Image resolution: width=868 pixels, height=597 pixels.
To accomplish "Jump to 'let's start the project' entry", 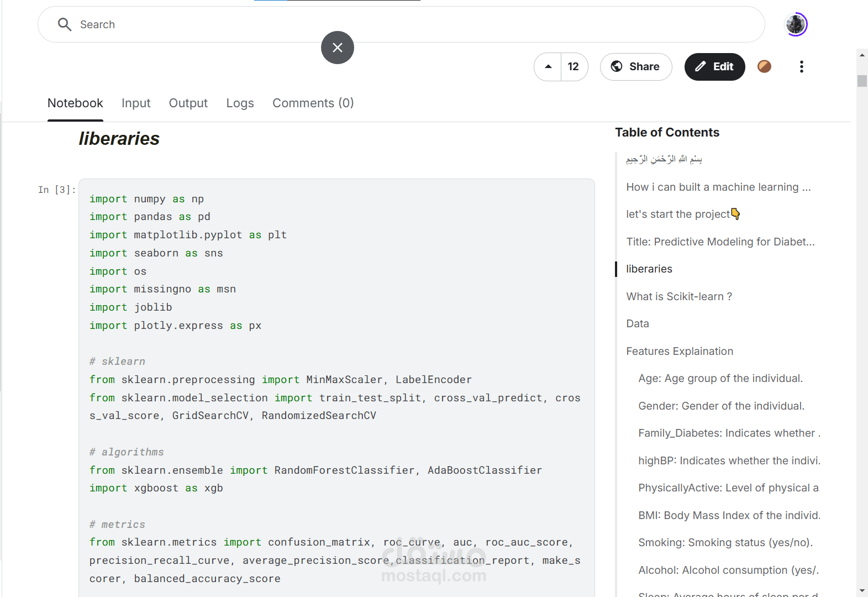I will click(678, 214).
